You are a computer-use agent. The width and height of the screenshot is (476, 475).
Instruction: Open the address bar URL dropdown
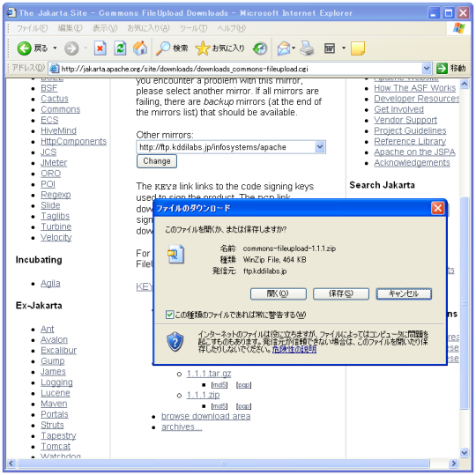click(x=427, y=69)
